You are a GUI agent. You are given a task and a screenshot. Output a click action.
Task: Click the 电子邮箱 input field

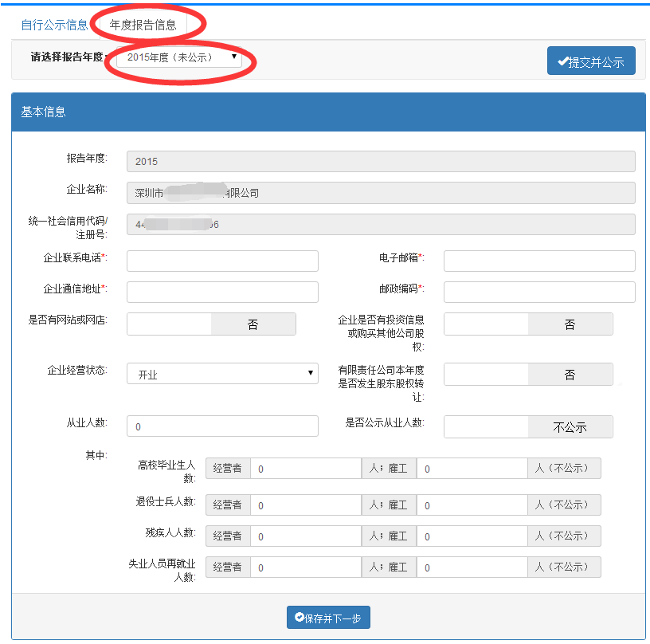coord(538,261)
